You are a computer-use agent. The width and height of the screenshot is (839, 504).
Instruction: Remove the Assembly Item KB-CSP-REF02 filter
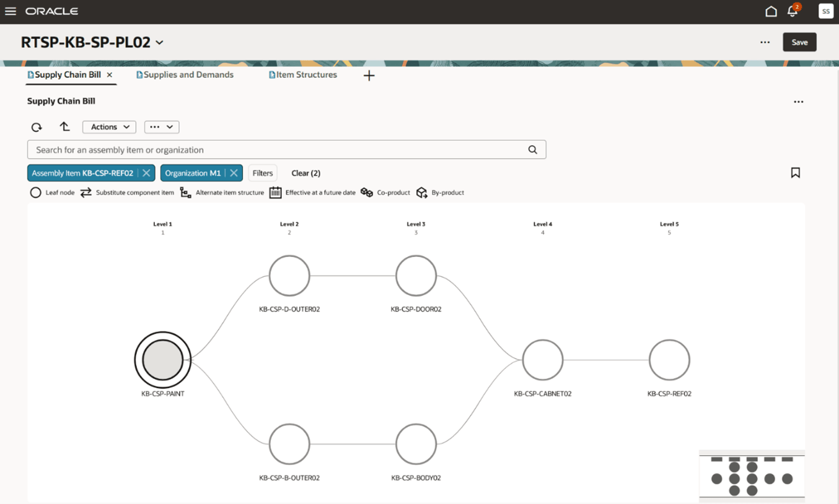pyautogui.click(x=146, y=173)
